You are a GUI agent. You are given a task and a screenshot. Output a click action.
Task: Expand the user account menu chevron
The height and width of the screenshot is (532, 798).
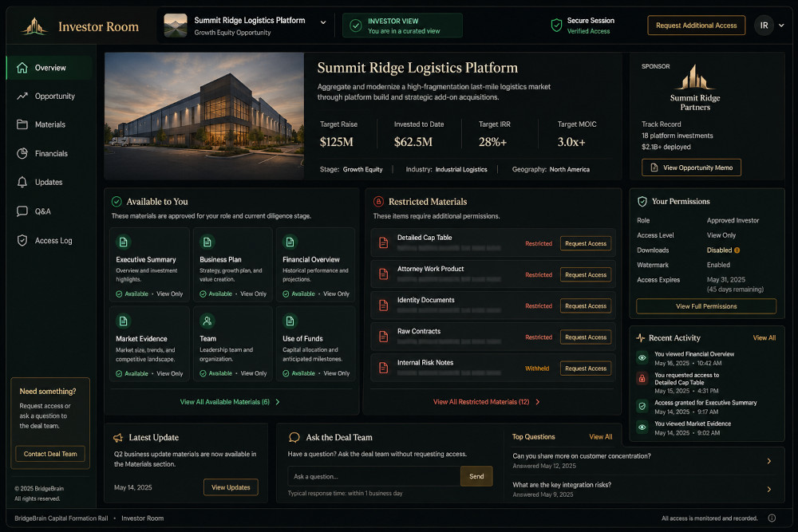(781, 26)
